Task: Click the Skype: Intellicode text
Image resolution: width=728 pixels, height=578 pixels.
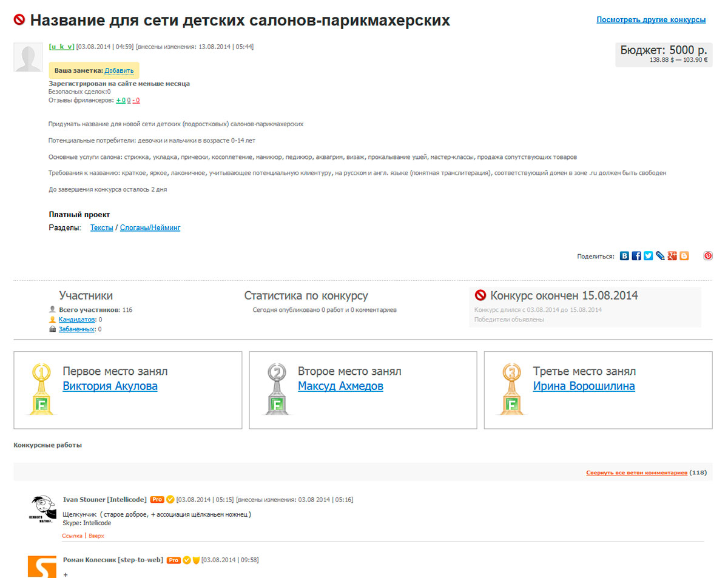Action: pos(87,523)
